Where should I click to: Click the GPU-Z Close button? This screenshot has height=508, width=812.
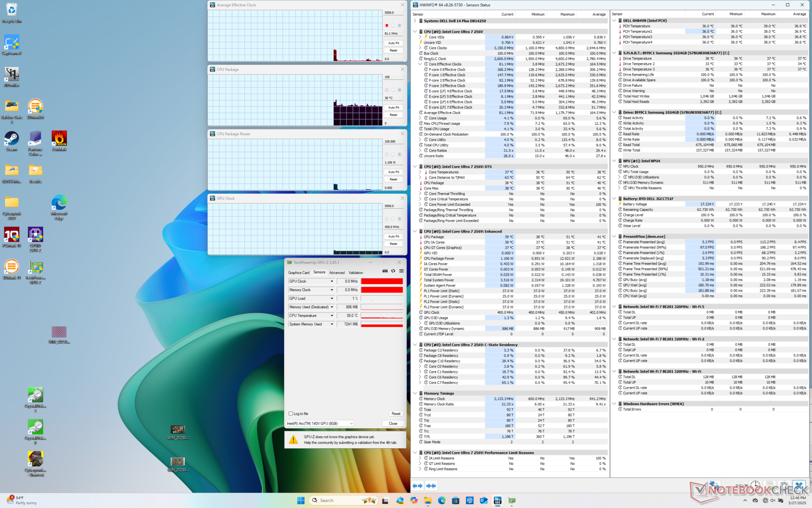393,423
